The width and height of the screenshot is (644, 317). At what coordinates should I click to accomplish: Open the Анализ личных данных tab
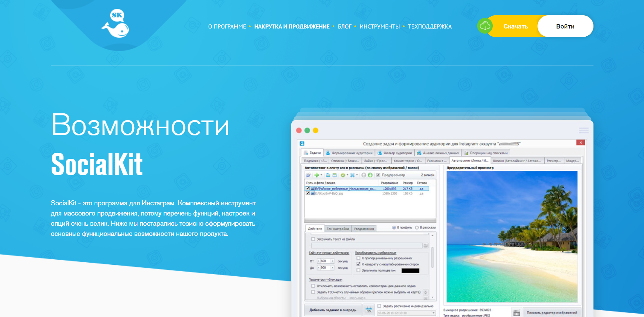click(438, 153)
